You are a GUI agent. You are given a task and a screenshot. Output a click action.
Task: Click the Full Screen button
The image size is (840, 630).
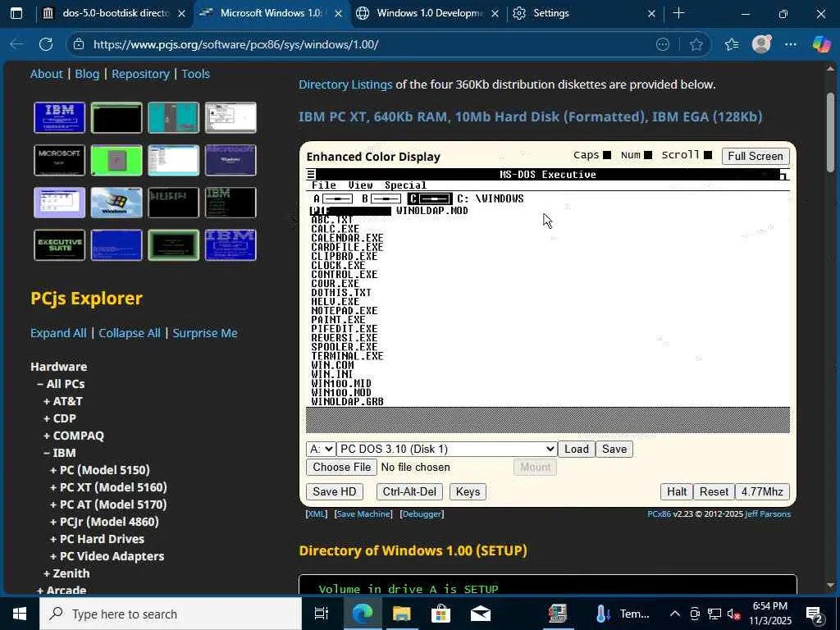click(x=756, y=156)
